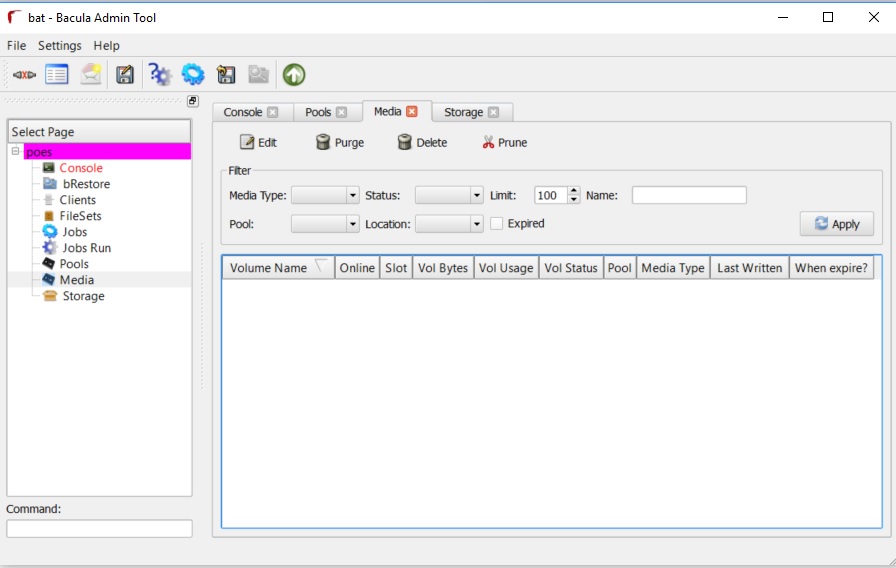Click the save floppy-disk toolbar icon
This screenshot has width=896, height=568.
[125, 75]
